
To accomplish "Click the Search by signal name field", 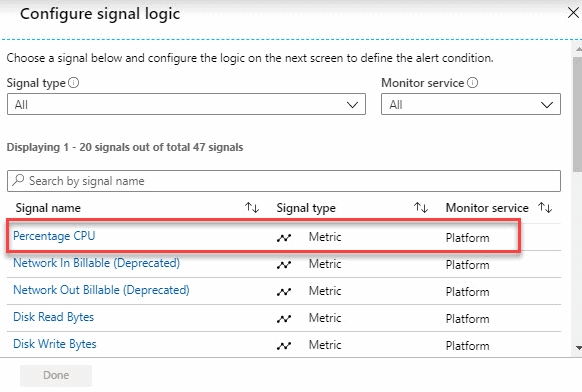I will tap(284, 181).
